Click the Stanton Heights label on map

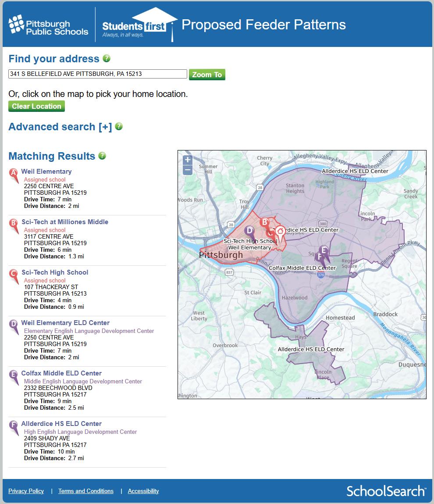(295, 188)
